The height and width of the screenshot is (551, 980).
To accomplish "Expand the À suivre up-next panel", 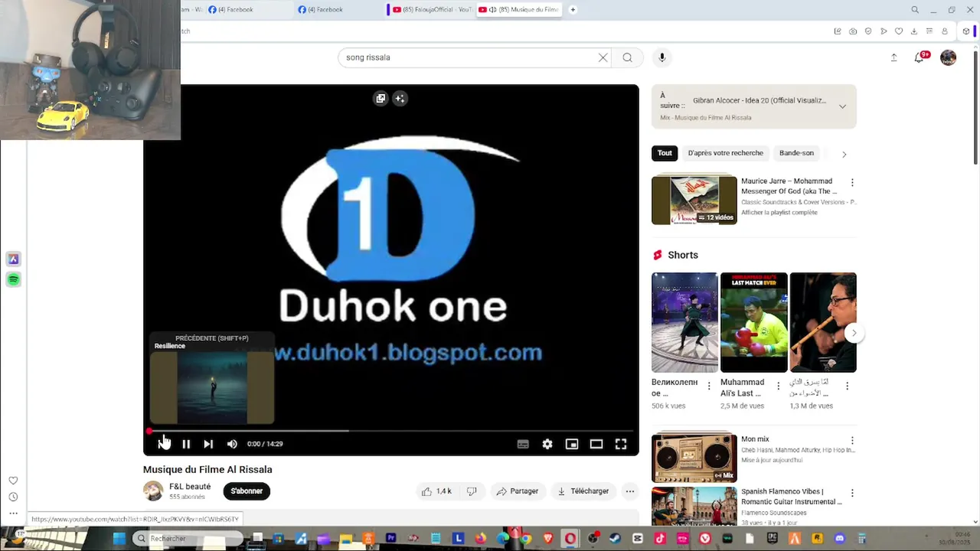I will (842, 106).
